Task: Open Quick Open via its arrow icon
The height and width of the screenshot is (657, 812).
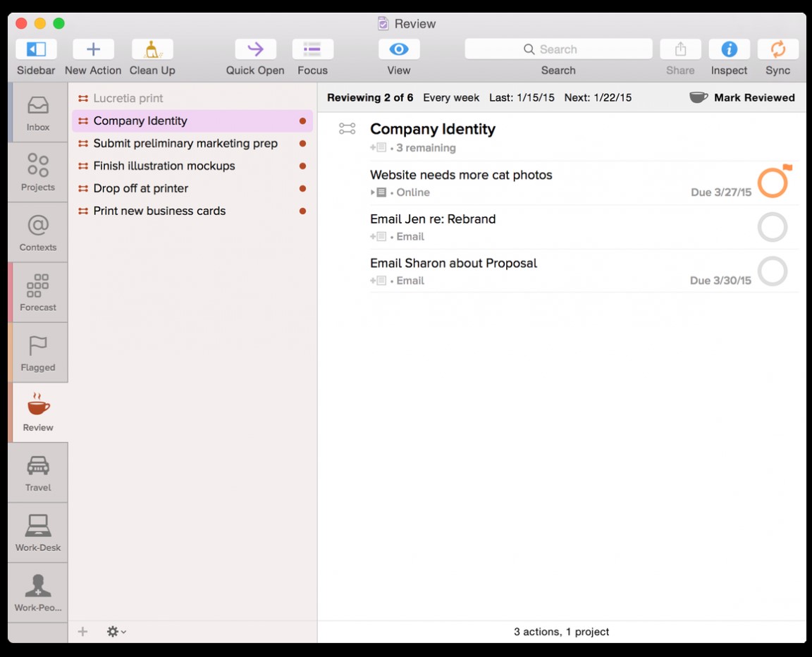Action: pyautogui.click(x=254, y=49)
